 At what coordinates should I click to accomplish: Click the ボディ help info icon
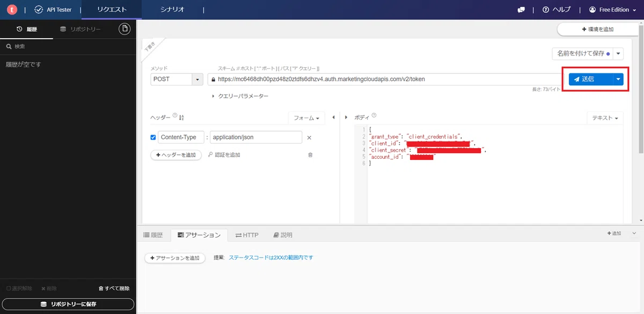pos(374,115)
